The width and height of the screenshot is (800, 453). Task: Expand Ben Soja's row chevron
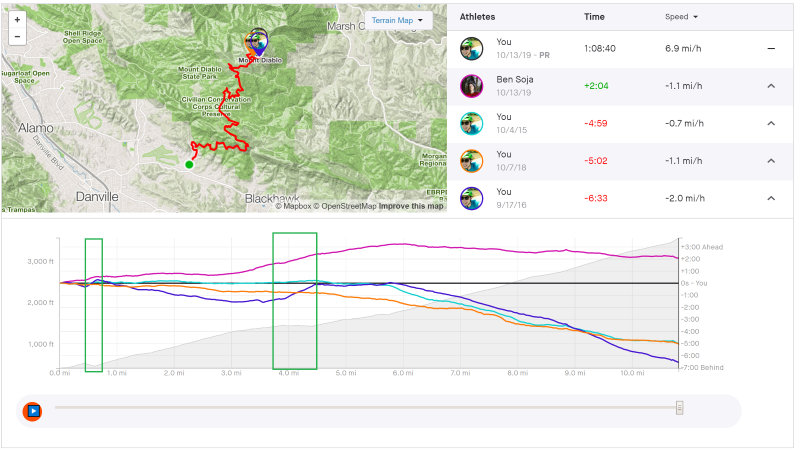pyautogui.click(x=771, y=86)
